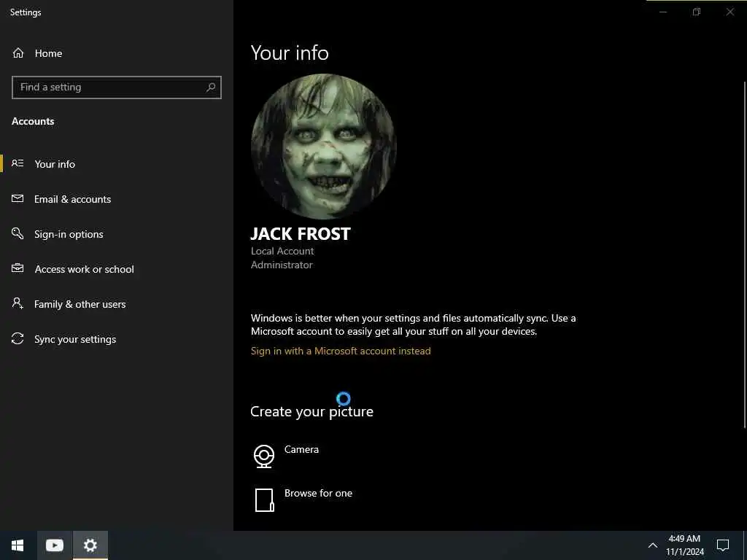
Task: Click the Email & accounts envelope icon
Action: 18,198
